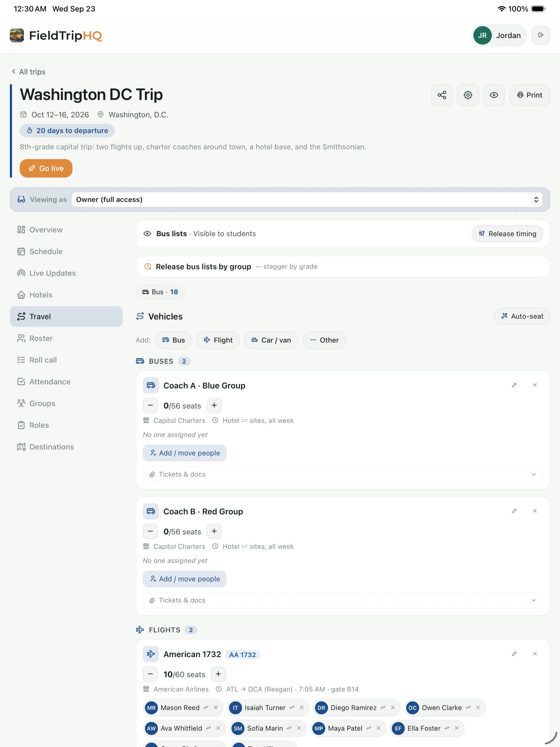Move Ella Foster swap icon

tap(447, 728)
